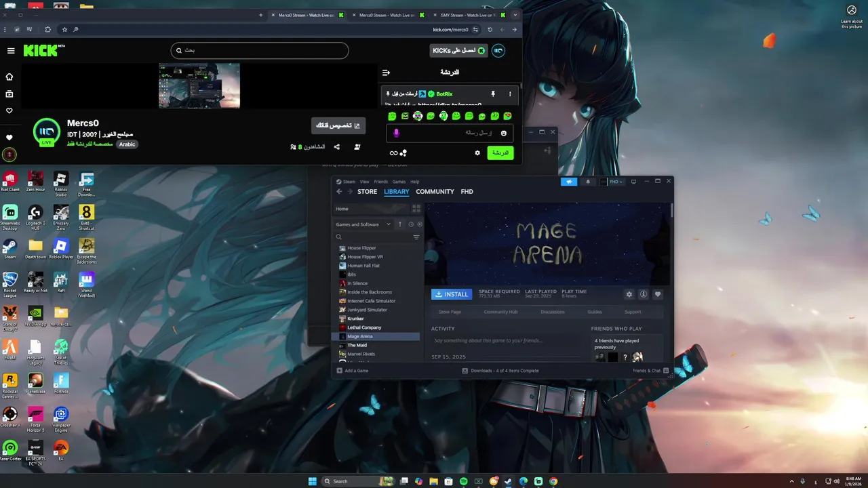The image size is (868, 488).
Task: Open Steam library advanced filter icon
Action: click(x=416, y=237)
